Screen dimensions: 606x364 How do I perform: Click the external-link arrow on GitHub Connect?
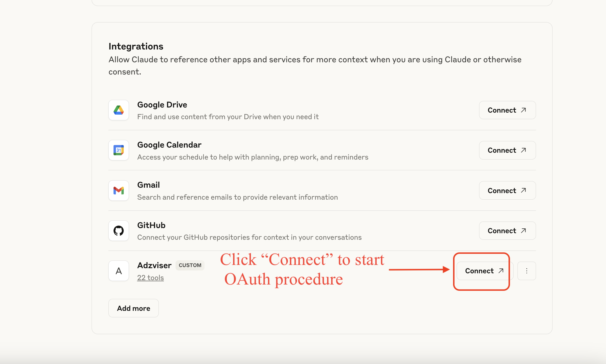coord(524,230)
